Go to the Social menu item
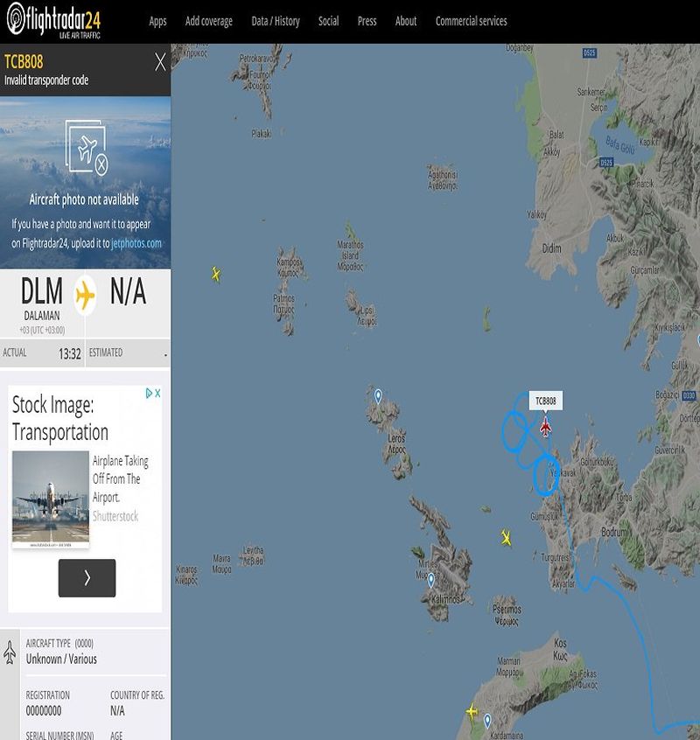 [328, 21]
